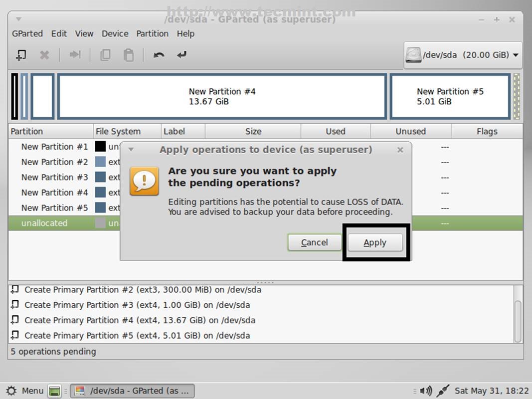Select the unallocated row
Screen dimensions: 532x399
(x=265, y=223)
